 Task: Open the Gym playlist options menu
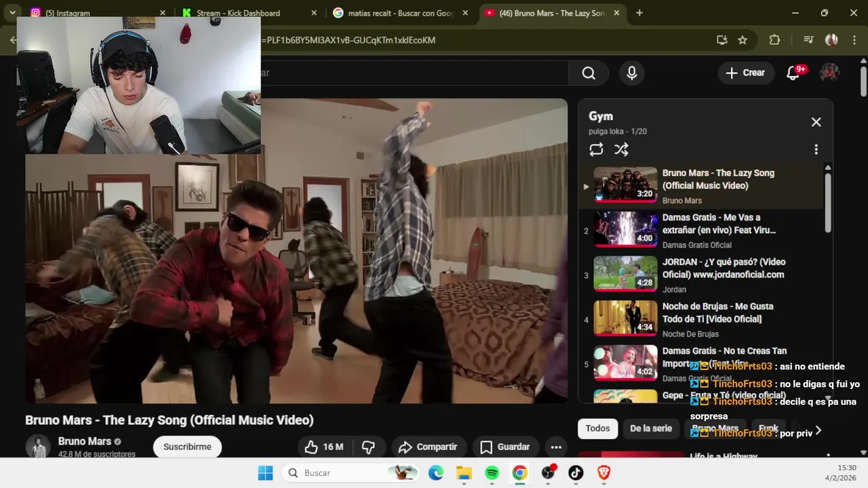pos(816,150)
